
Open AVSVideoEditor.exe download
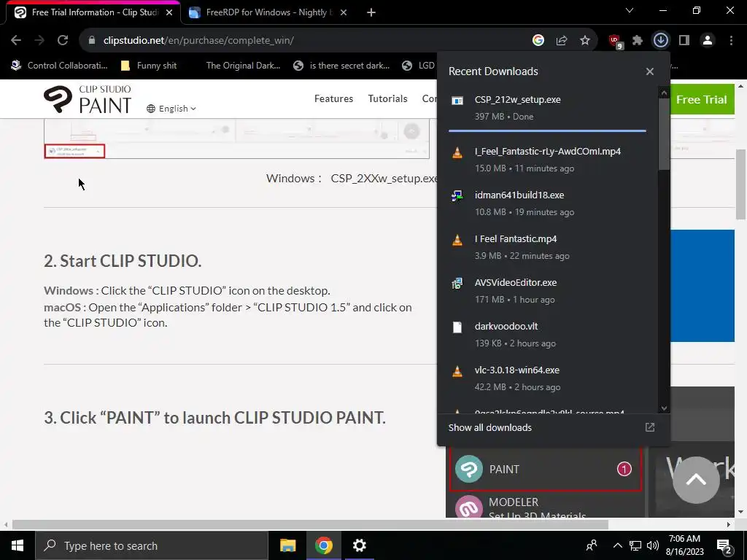pyautogui.click(x=547, y=291)
